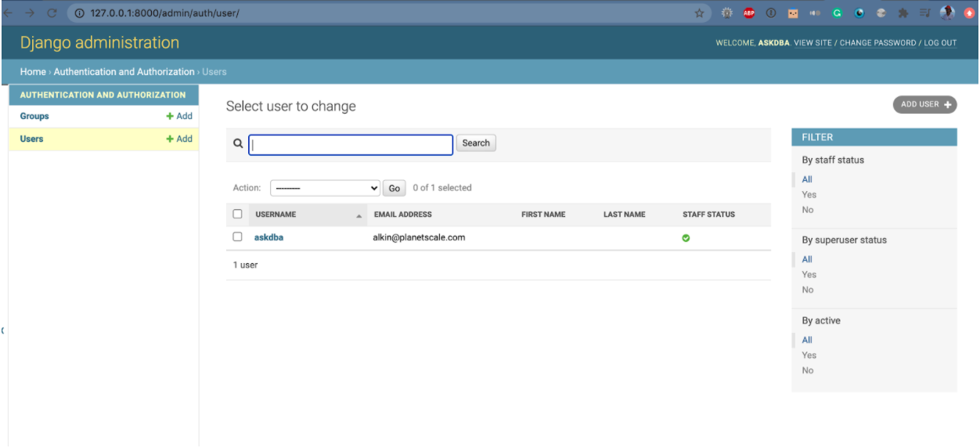This screenshot has width=980, height=448.
Task: Filter staff status by Yes
Action: (809, 195)
